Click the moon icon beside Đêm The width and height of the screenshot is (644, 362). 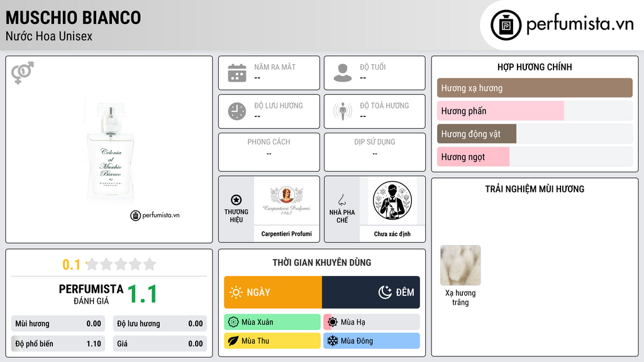pos(385,292)
